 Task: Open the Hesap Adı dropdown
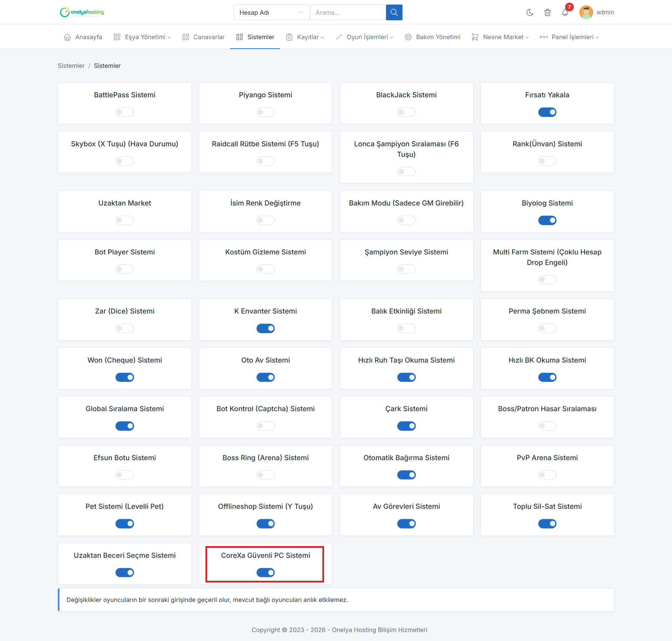coord(271,13)
